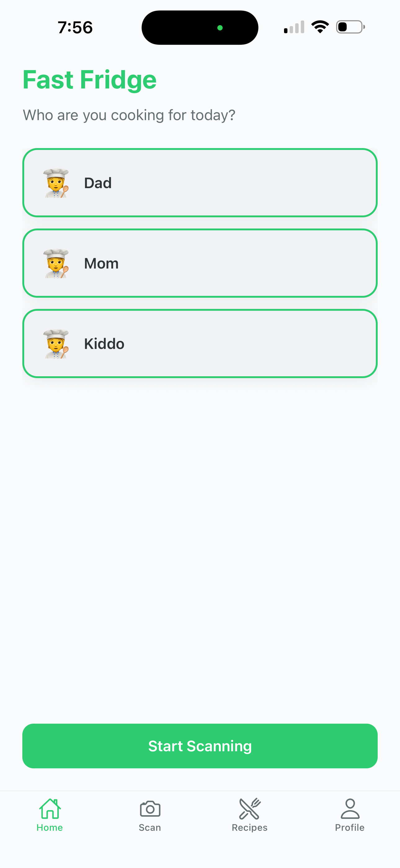Select the Kiddo name label
The image size is (400, 868).
pos(104,344)
